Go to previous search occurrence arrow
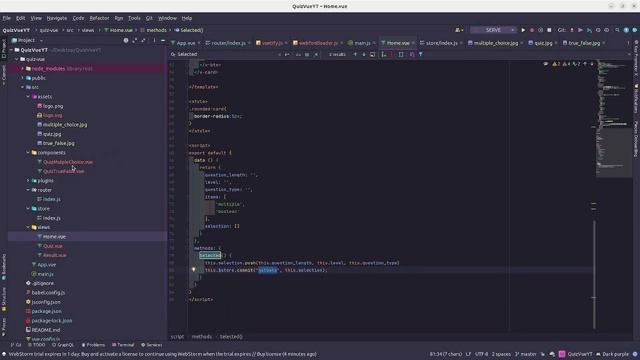This screenshot has width=640, height=360. [355, 54]
